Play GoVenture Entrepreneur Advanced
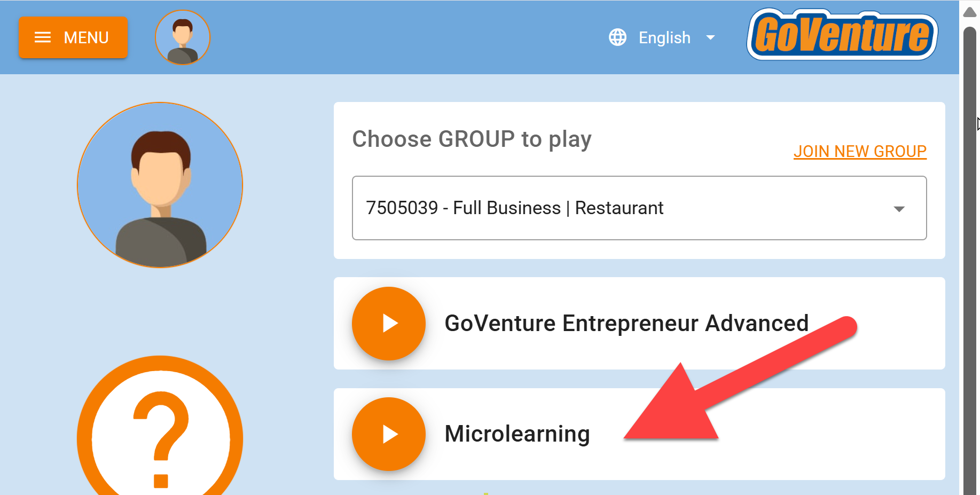980x495 pixels. 389,324
